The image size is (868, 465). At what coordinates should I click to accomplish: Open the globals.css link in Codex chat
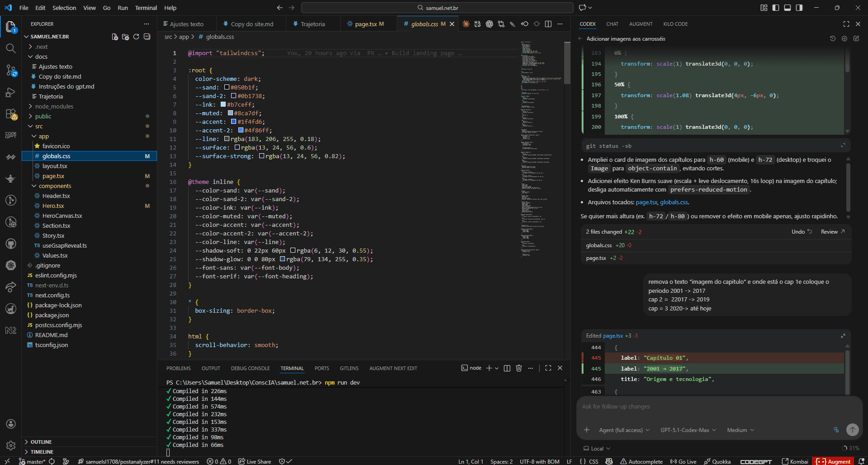674,202
